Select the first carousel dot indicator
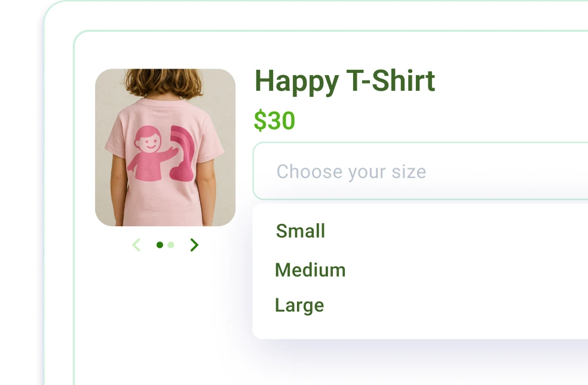The height and width of the screenshot is (385, 588). click(x=160, y=245)
